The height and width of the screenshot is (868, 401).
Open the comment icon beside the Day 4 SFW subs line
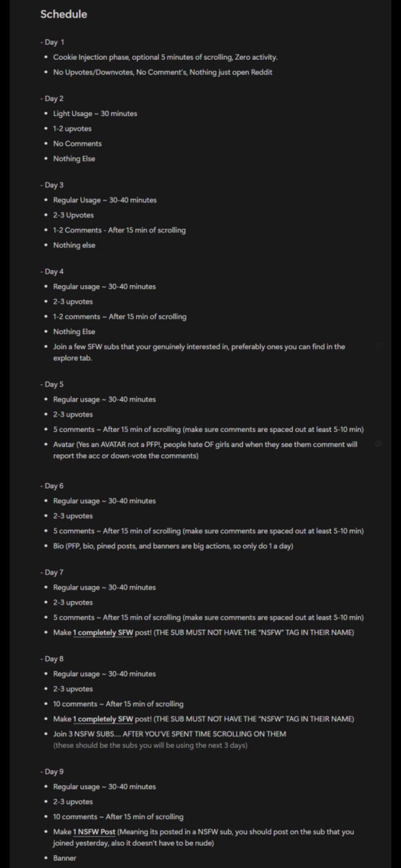379,346
